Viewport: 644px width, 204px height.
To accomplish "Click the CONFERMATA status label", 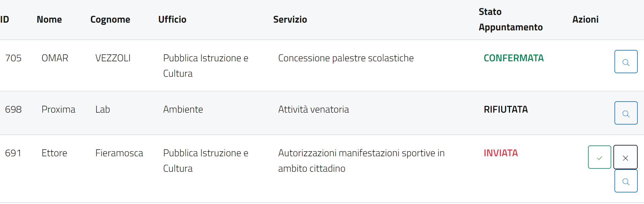I will point(514,58).
